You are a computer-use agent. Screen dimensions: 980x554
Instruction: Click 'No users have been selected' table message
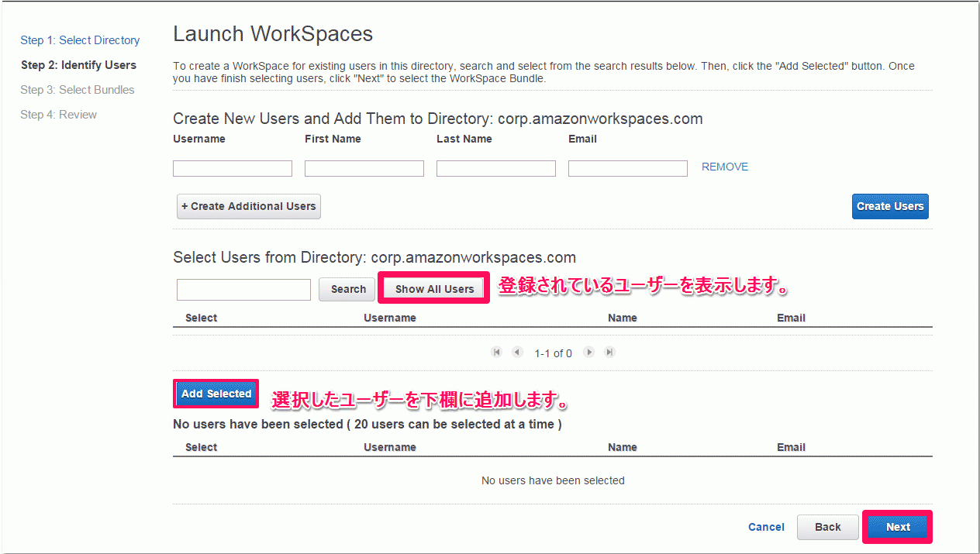[x=553, y=480]
